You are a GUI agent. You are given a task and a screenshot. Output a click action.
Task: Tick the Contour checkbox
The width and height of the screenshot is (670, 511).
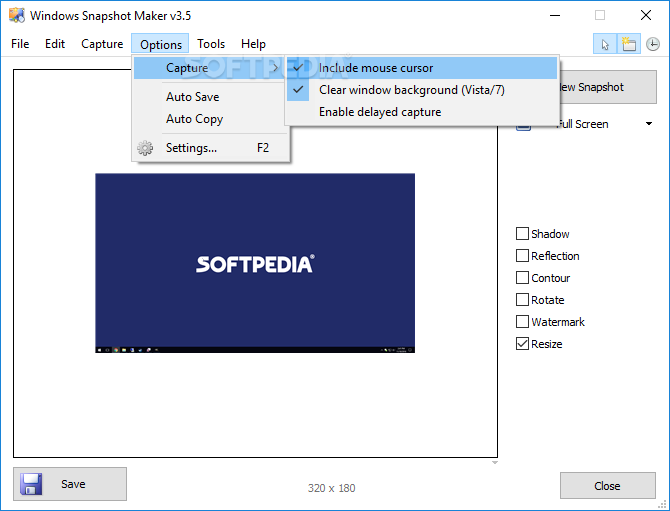click(522, 278)
